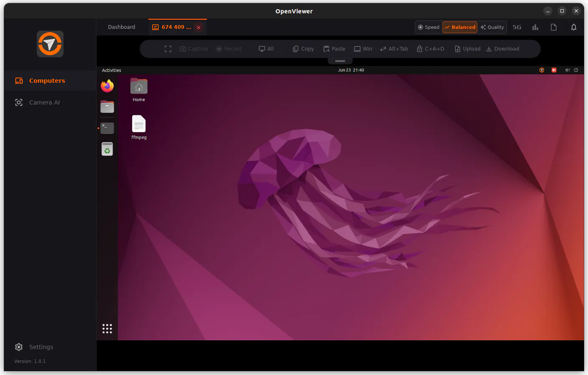The width and height of the screenshot is (588, 375).
Task: Send C+A+D to remote
Action: (x=430, y=49)
